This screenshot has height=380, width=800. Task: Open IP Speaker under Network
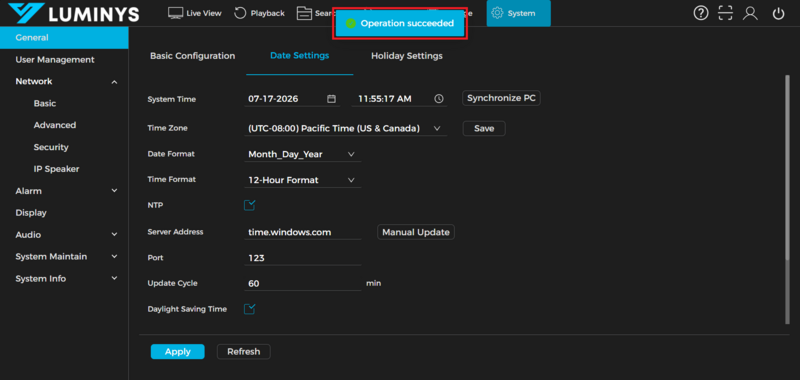click(x=56, y=169)
